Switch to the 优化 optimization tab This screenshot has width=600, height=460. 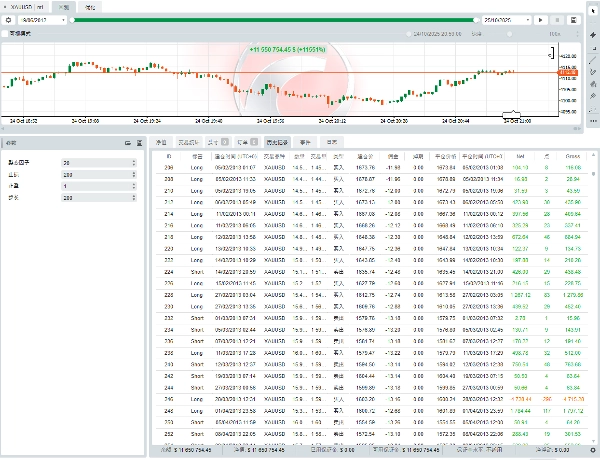91,6
